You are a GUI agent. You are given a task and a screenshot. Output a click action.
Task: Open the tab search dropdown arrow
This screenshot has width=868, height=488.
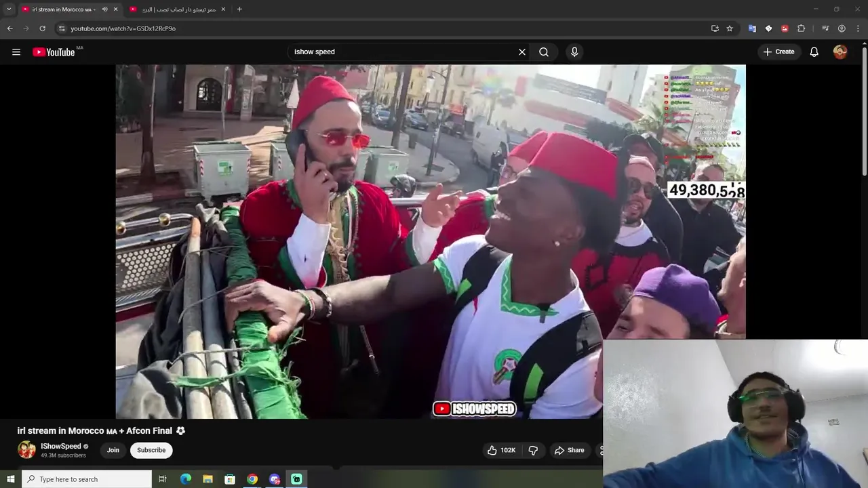point(9,9)
